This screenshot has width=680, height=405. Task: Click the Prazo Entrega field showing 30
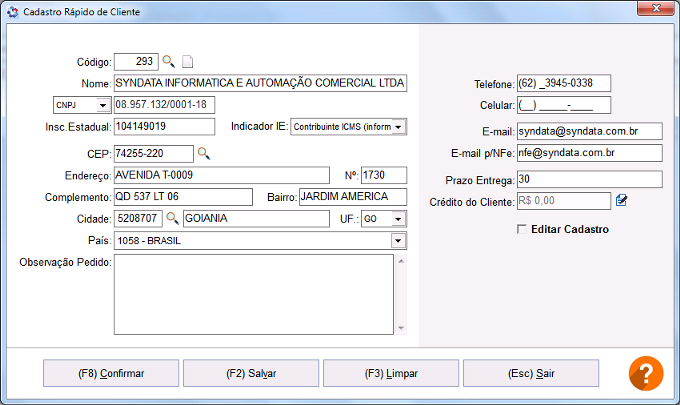click(x=590, y=179)
